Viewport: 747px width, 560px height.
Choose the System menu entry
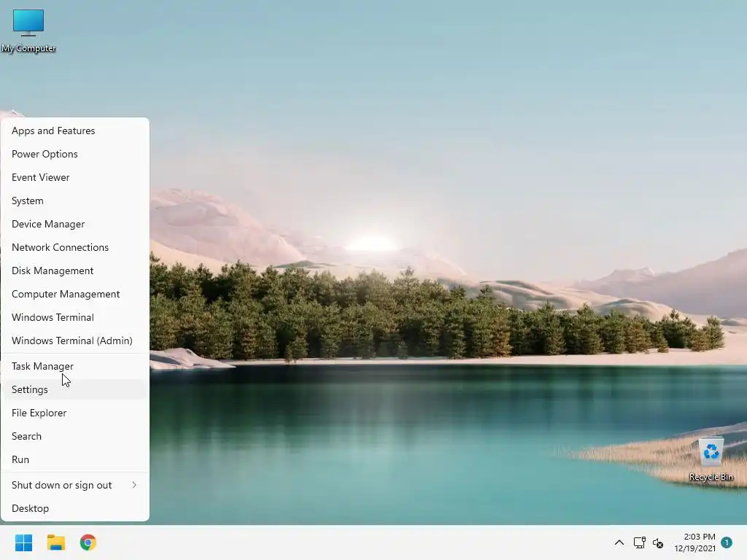[x=75, y=201]
